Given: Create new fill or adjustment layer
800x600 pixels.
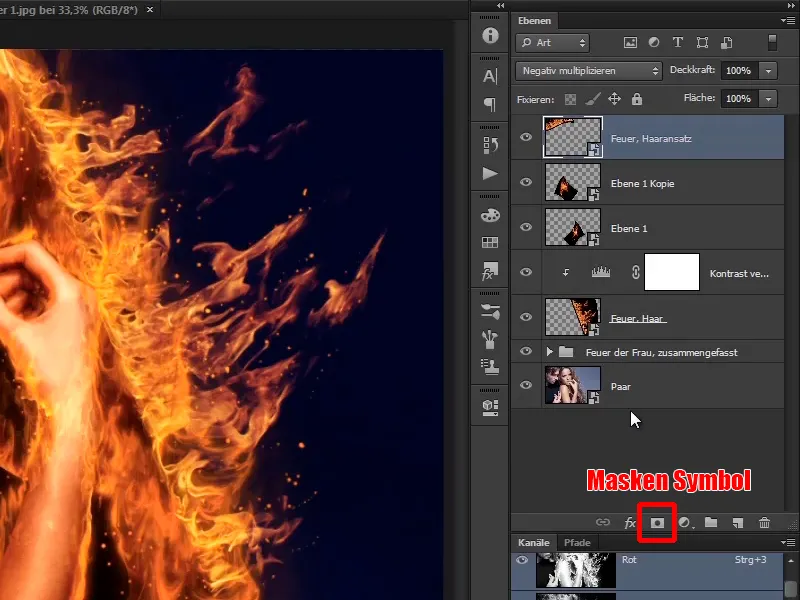Looking at the screenshot, I should pyautogui.click(x=685, y=522).
